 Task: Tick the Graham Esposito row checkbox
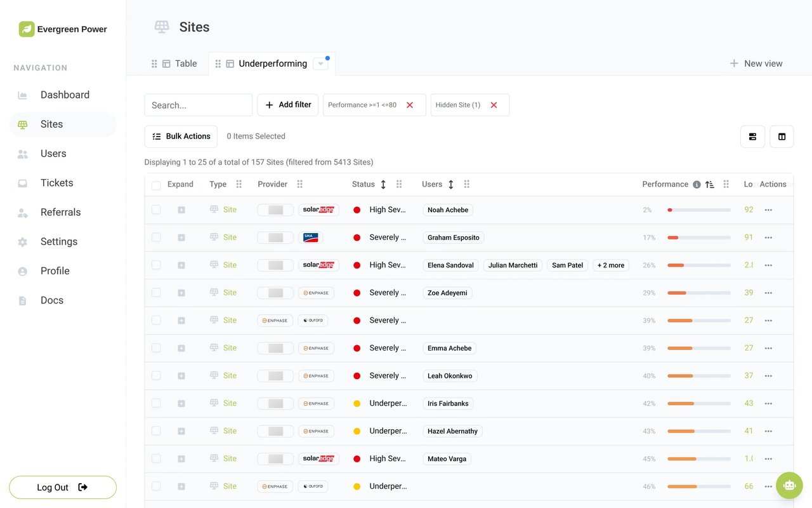[156, 237]
